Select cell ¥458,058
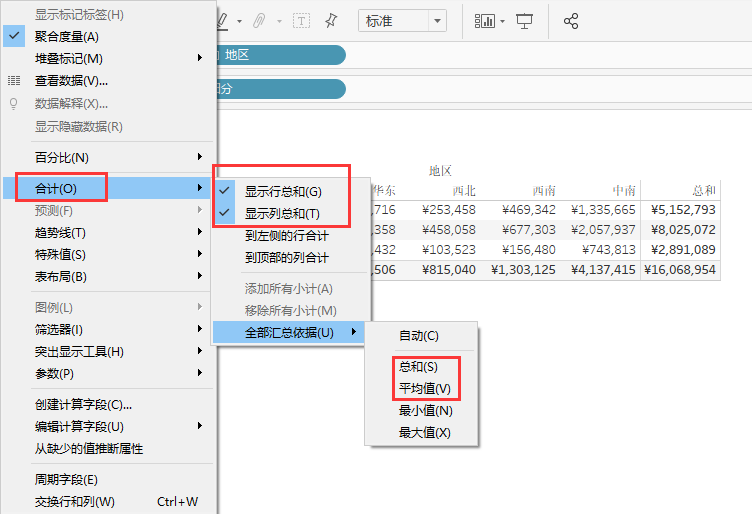The height and width of the screenshot is (514, 752). tap(449, 230)
